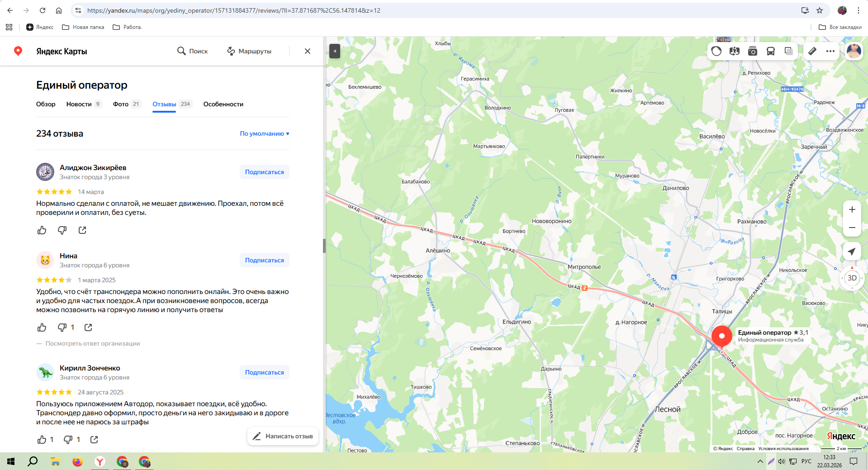Open the Справка link on the map
Screen dimensions: 868x470
pos(745,449)
